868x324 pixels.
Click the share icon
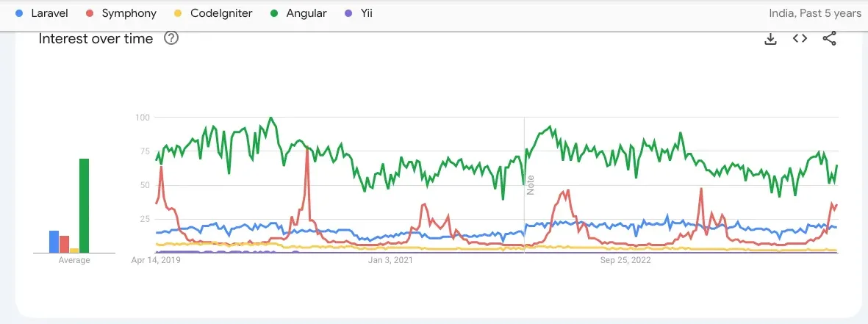(829, 39)
